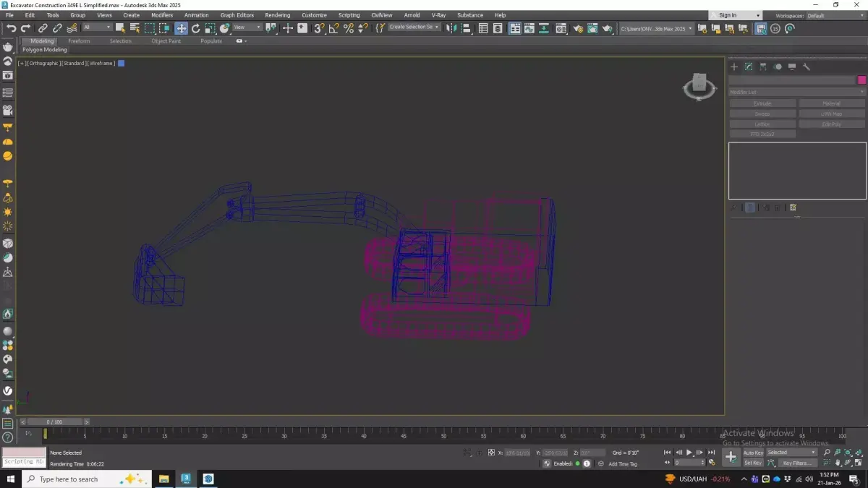Click the Undo arrow in main toolbar
Screen dimensions: 868x488
pos(12,28)
